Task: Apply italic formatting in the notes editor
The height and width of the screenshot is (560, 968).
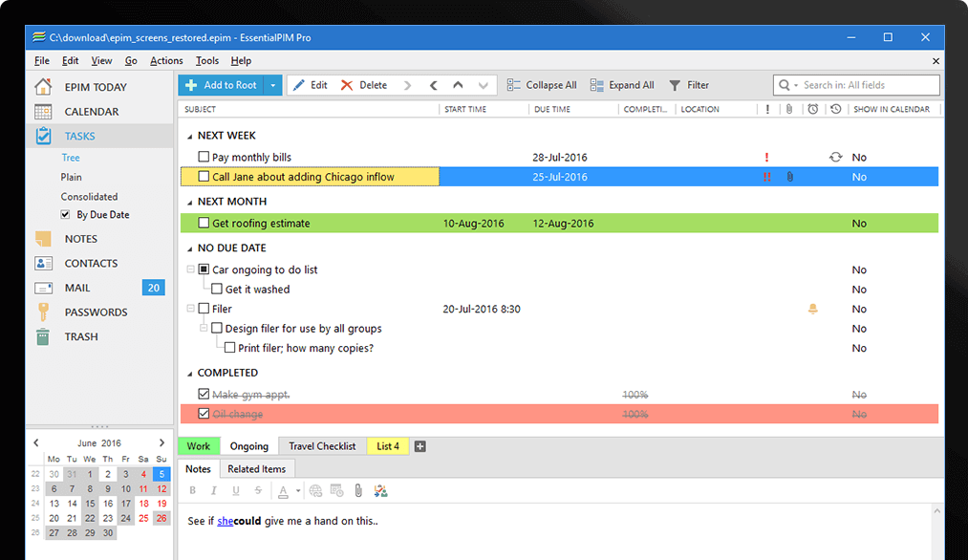Action: (x=214, y=491)
